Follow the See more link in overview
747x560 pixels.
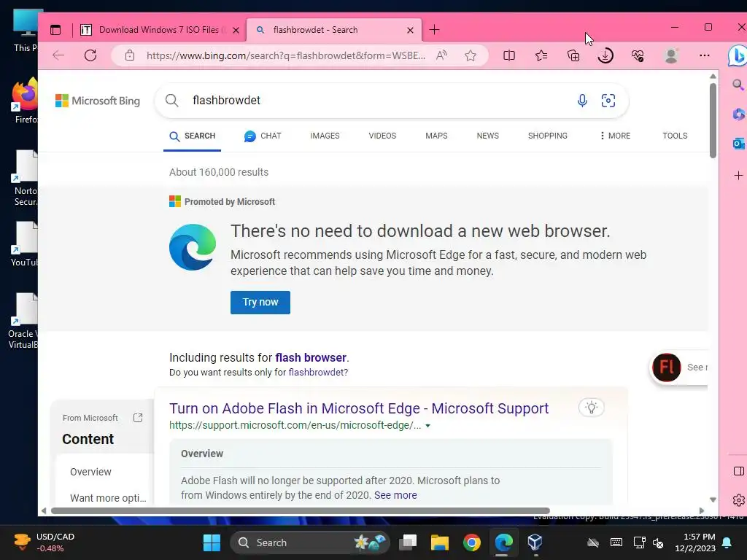395,495
